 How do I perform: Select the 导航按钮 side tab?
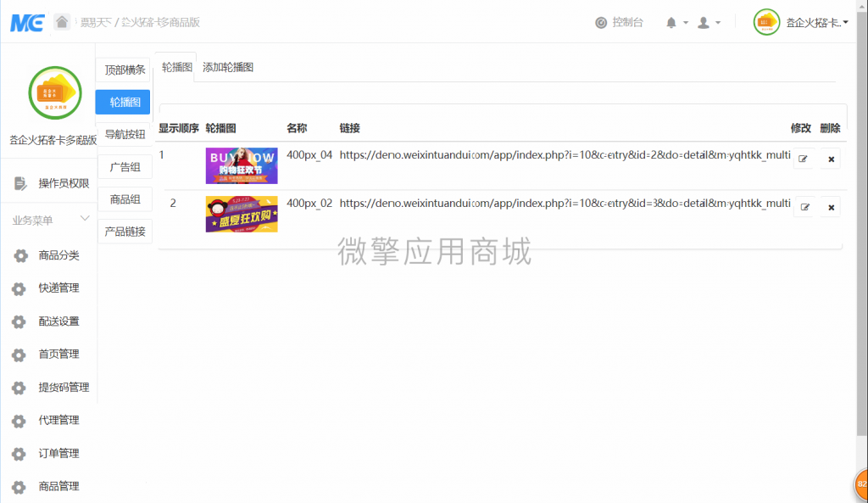point(124,135)
